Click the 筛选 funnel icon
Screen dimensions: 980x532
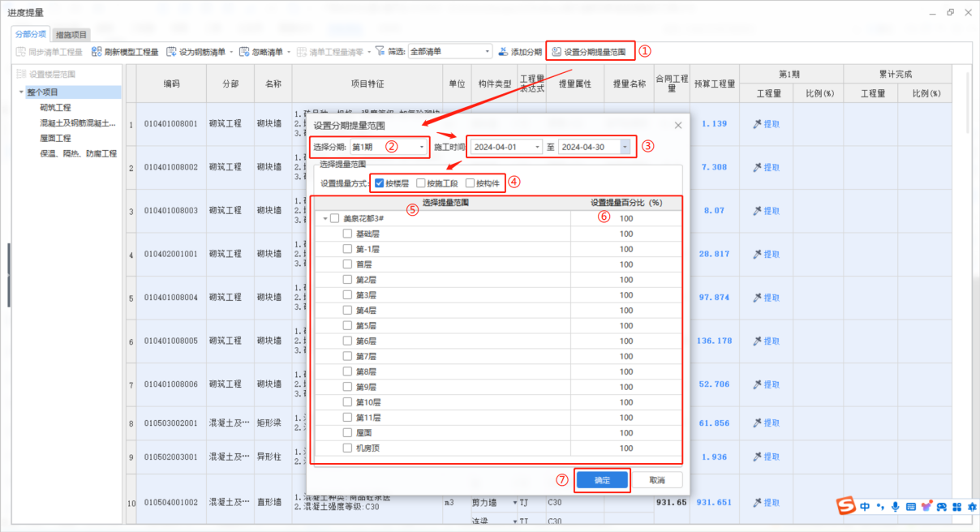coord(380,51)
